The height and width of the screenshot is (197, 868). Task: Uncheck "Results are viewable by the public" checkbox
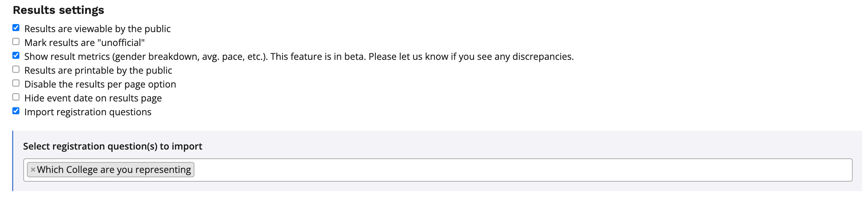pos(16,28)
